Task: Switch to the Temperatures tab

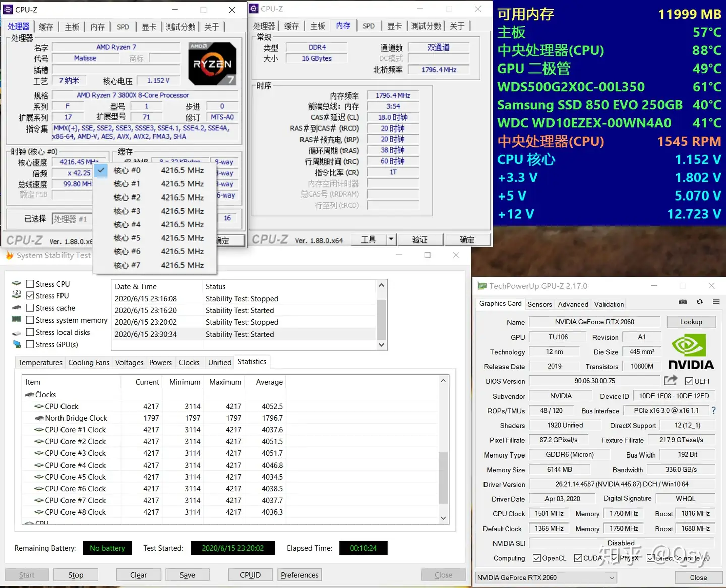Action: click(40, 362)
